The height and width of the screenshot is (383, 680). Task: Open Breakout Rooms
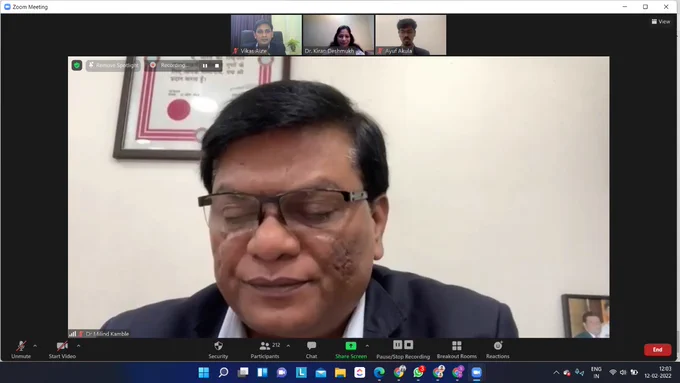coord(457,350)
